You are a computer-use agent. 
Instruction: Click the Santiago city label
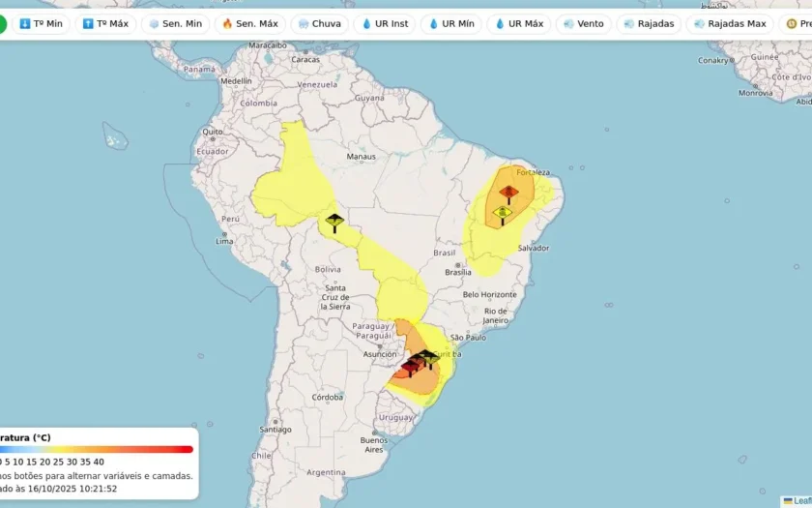point(275,430)
